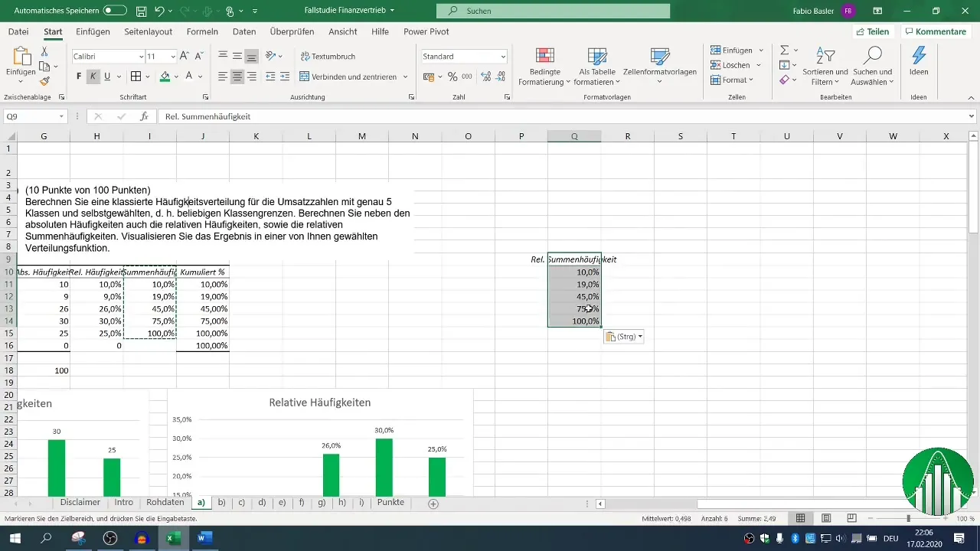Viewport: 980px width, 551px height.
Task: Decrease font size with small A icon
Action: (x=199, y=57)
